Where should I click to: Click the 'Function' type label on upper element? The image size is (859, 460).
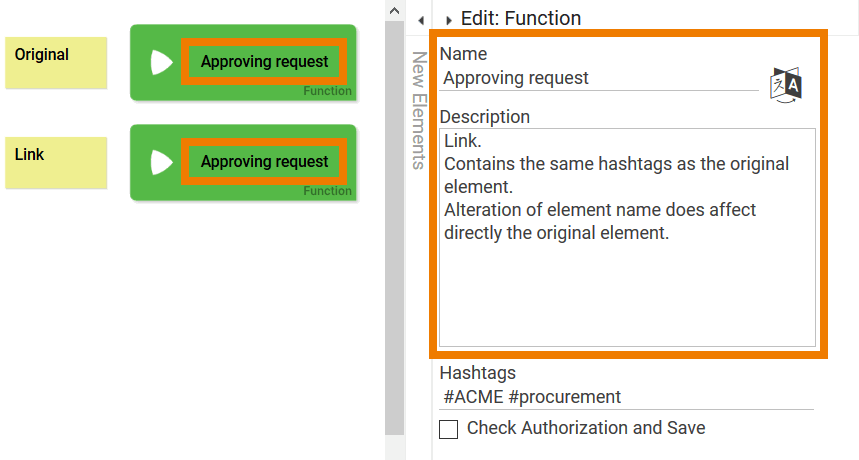pos(327,91)
